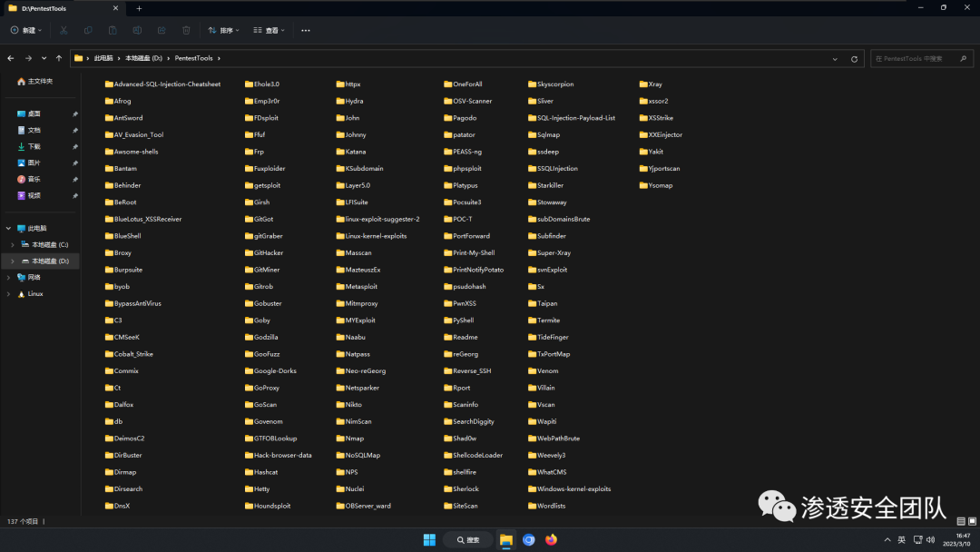The image size is (980, 552).
Task: Select the Cobalt_Strike folder
Action: point(129,354)
